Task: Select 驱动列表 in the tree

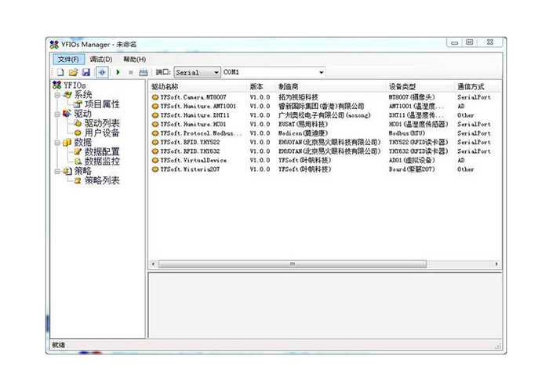Action: click(102, 123)
